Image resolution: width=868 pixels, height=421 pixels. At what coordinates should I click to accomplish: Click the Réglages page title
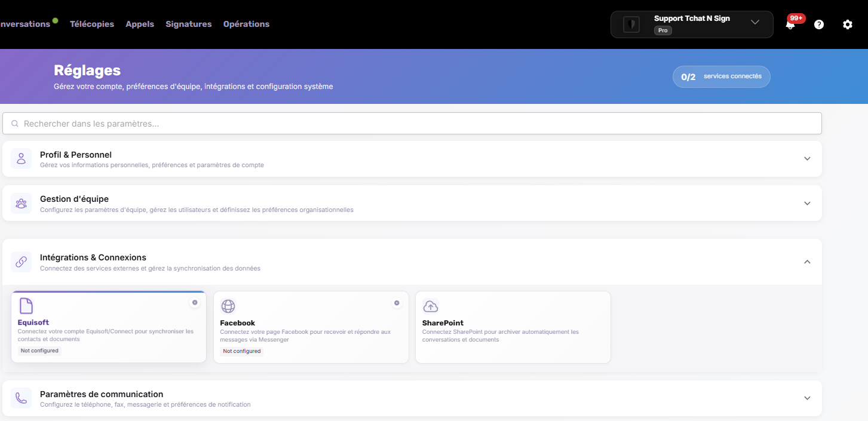(x=87, y=70)
